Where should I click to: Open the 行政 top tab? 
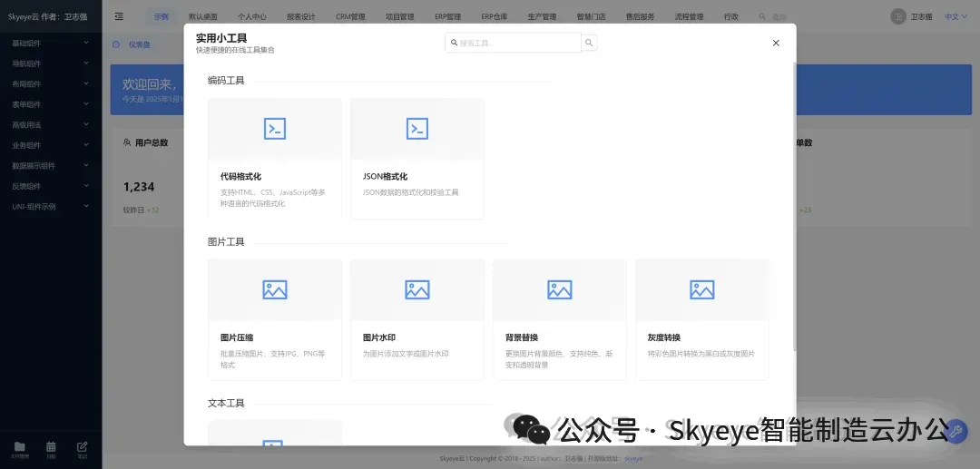731,17
